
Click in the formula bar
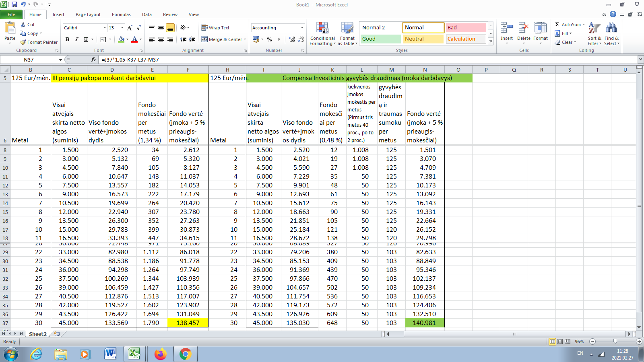point(368,60)
